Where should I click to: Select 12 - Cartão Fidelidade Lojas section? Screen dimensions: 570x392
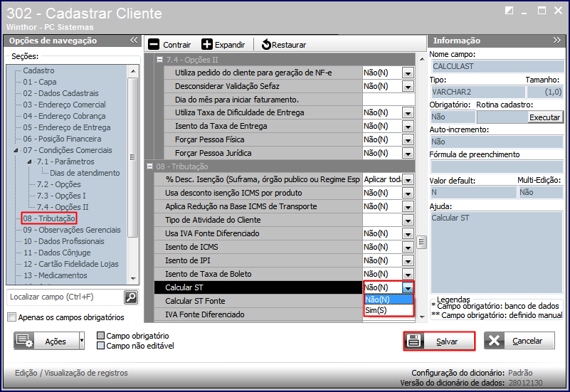pos(71,264)
